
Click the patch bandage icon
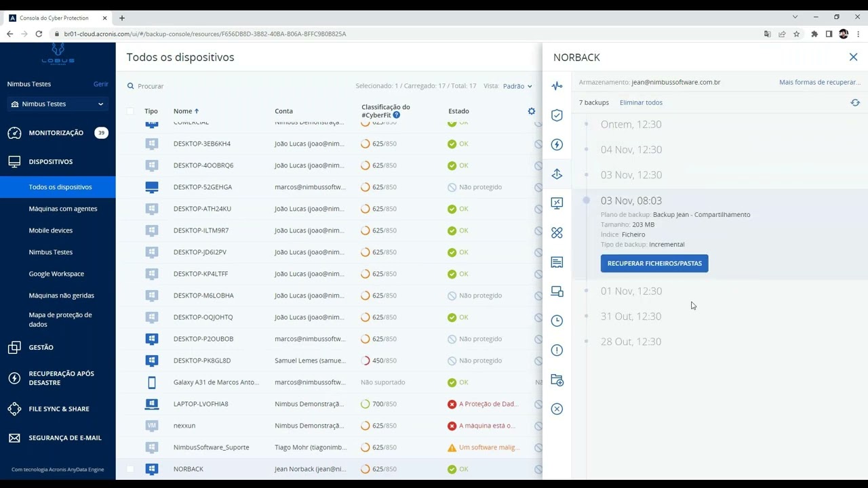(557, 232)
